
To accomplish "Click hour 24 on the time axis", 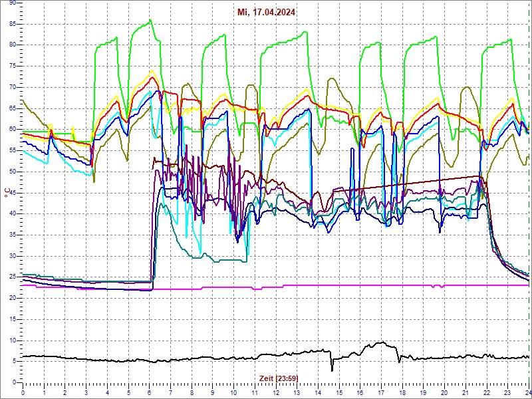I will point(528,392).
